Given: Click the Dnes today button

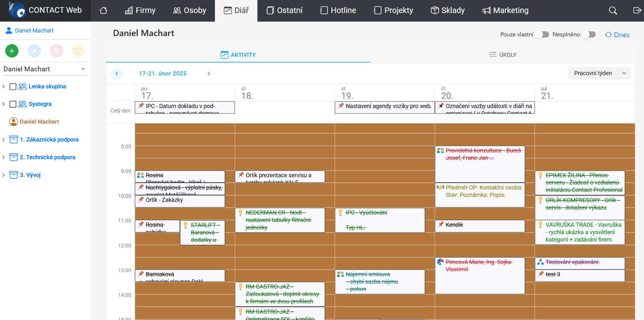Looking at the screenshot, I should [617, 35].
